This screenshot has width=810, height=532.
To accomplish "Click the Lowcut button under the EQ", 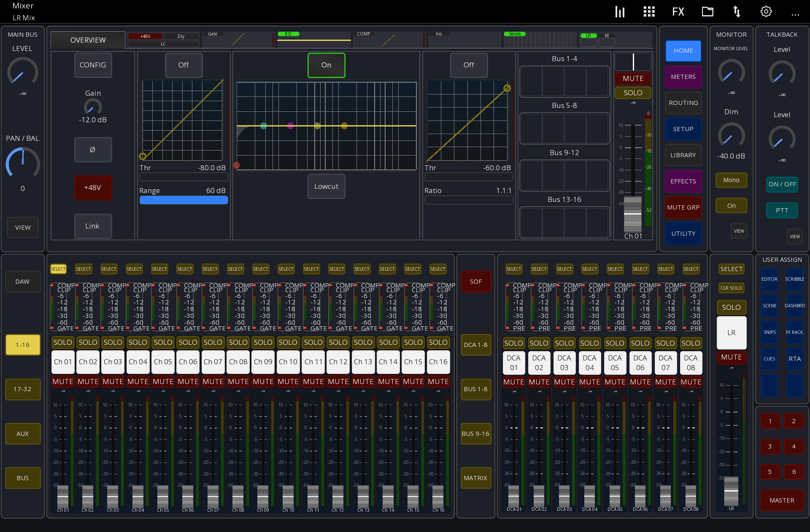I will (x=326, y=186).
